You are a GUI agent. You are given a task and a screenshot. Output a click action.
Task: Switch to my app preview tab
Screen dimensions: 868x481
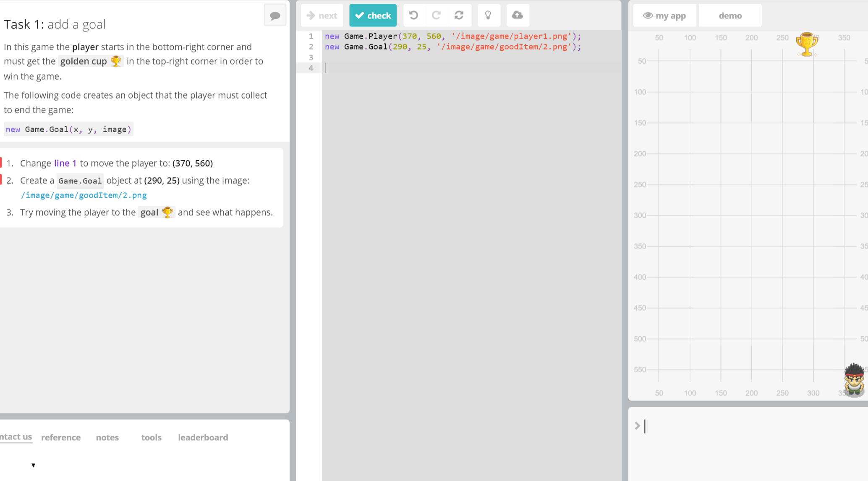[664, 16]
